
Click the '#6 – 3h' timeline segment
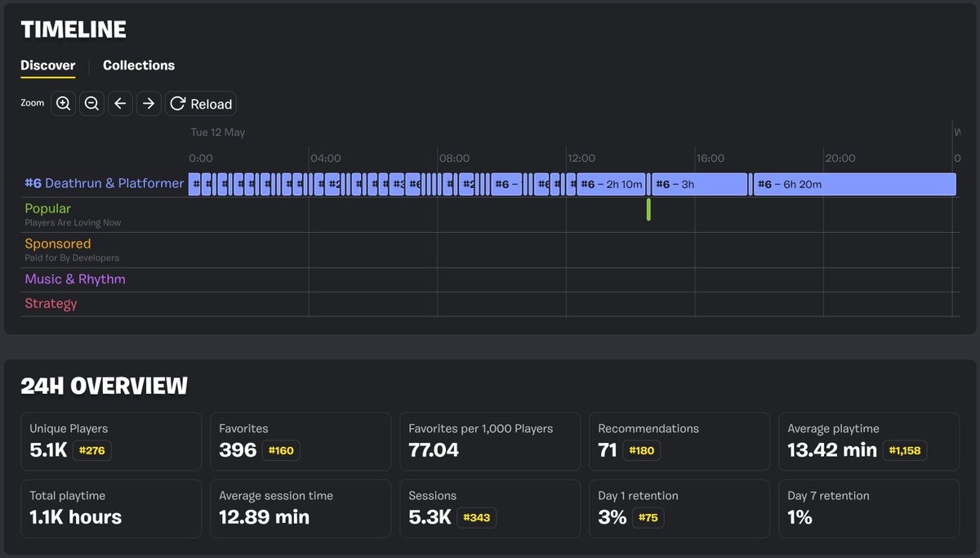pyautogui.click(x=701, y=184)
